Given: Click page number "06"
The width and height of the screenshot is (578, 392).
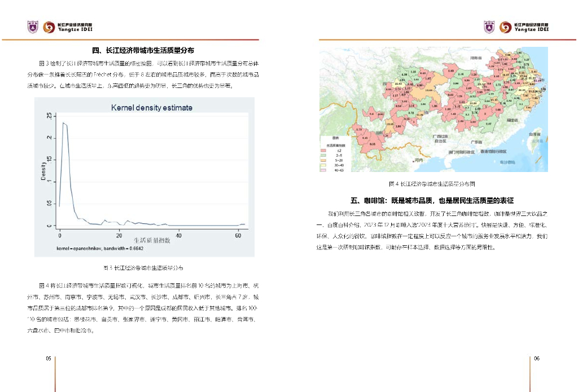Looking at the screenshot, I should [x=537, y=359].
